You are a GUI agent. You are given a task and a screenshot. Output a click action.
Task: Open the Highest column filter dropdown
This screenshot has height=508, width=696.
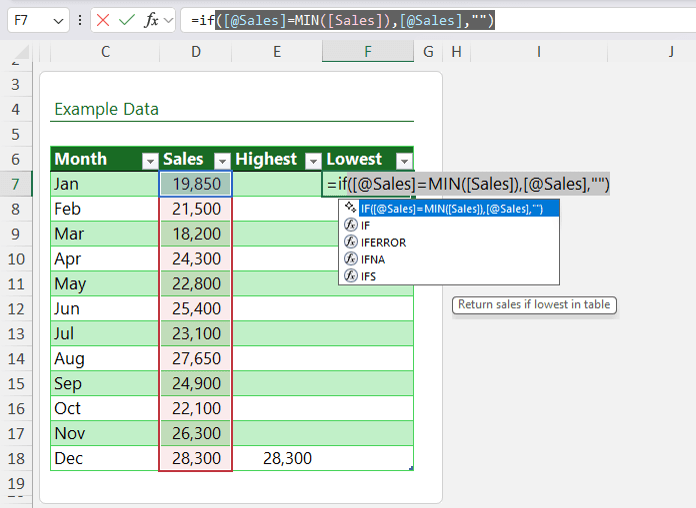click(313, 161)
